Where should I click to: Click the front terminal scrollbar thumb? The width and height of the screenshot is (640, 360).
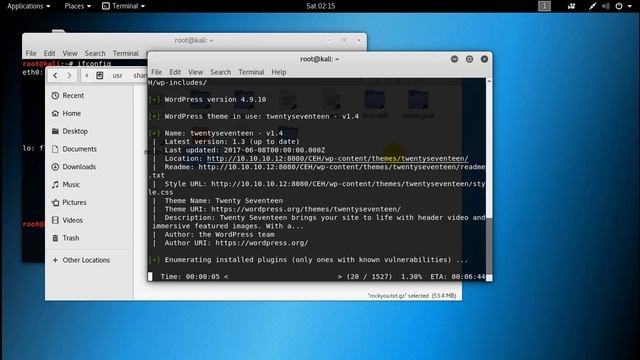489,247
